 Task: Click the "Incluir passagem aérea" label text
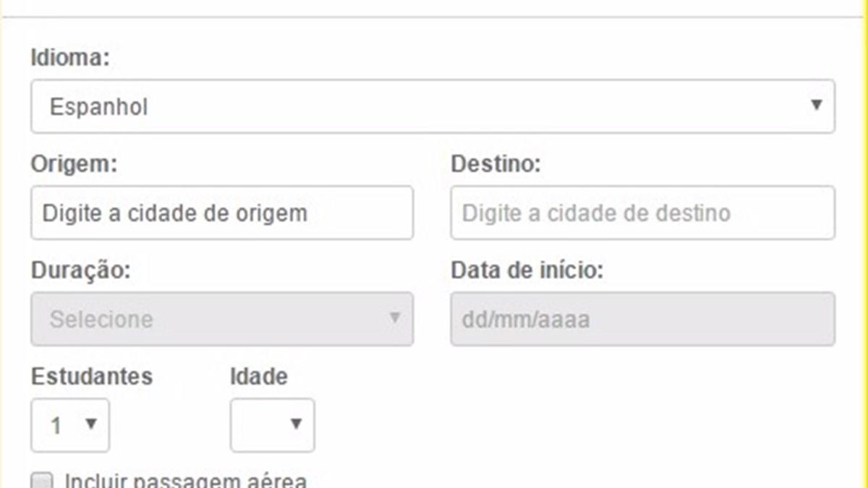pyautogui.click(x=185, y=481)
